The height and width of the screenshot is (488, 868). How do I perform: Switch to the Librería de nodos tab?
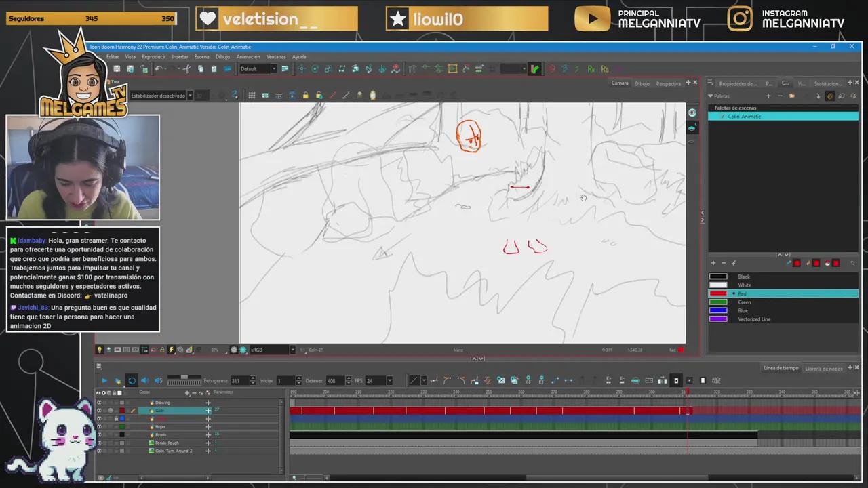[823, 369]
